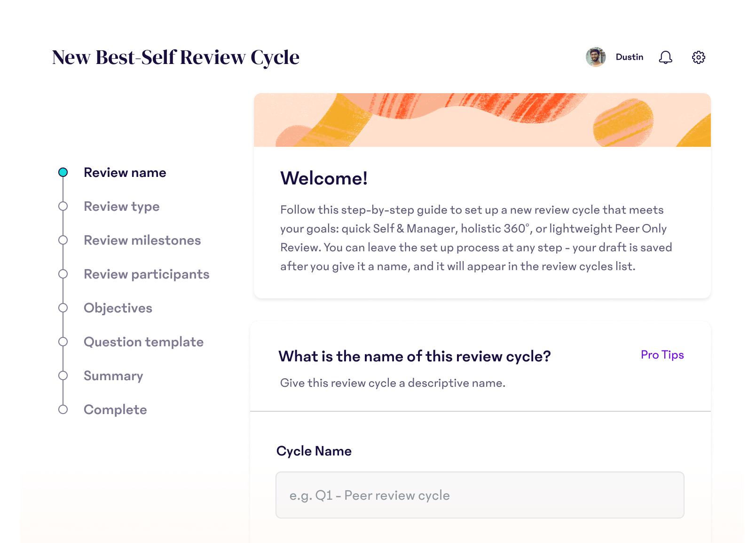This screenshot has height=543, width=756.
Task: Click the Summary step circle
Action: 63,375
